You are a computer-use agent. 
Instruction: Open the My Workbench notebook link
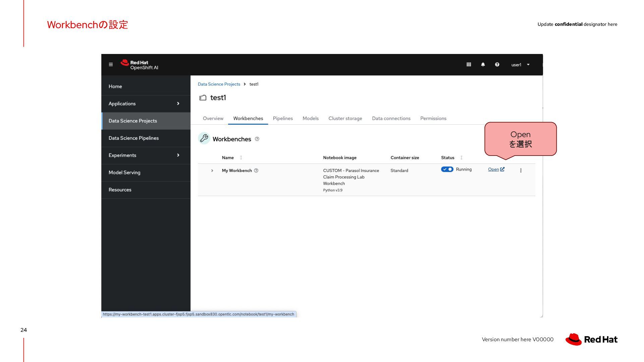click(x=496, y=169)
